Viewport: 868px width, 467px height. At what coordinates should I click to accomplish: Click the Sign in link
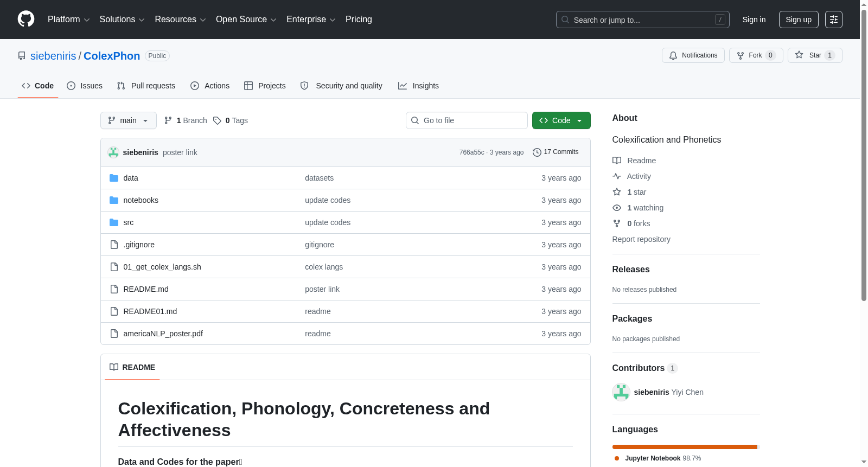point(754,20)
